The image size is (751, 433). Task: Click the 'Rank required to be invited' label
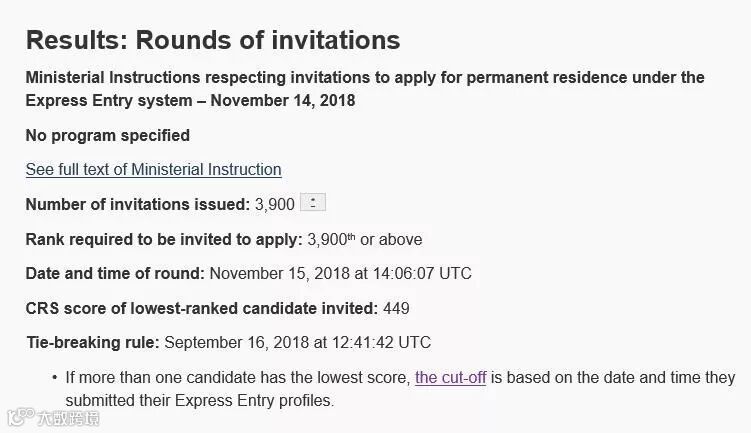point(163,239)
